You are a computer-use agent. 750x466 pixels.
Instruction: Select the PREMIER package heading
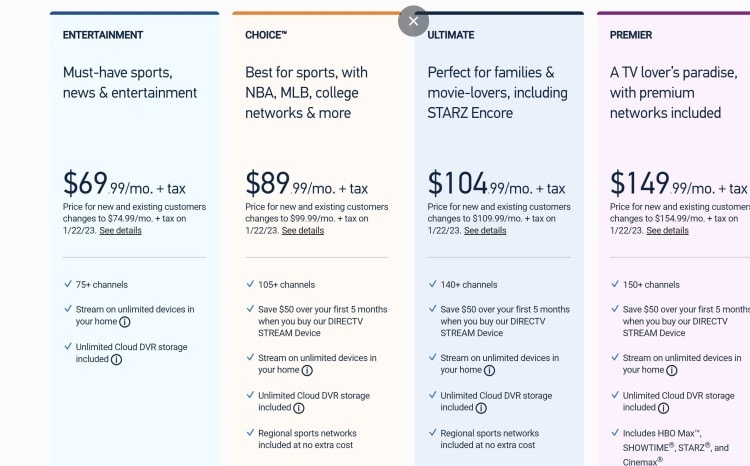pyautogui.click(x=631, y=35)
